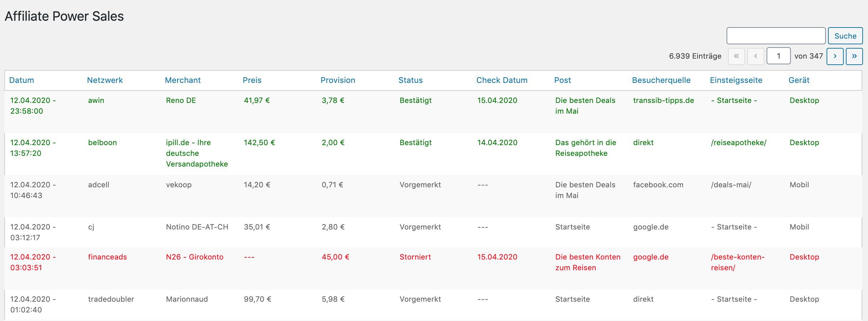Click date 12.04.2020 - 23:58:00
The height and width of the screenshot is (321, 868).
(33, 106)
